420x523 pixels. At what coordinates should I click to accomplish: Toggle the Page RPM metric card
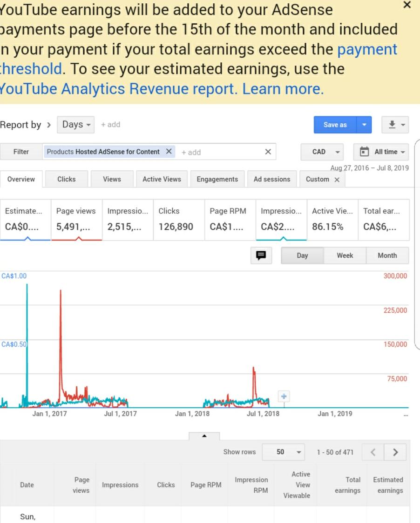tap(230, 220)
